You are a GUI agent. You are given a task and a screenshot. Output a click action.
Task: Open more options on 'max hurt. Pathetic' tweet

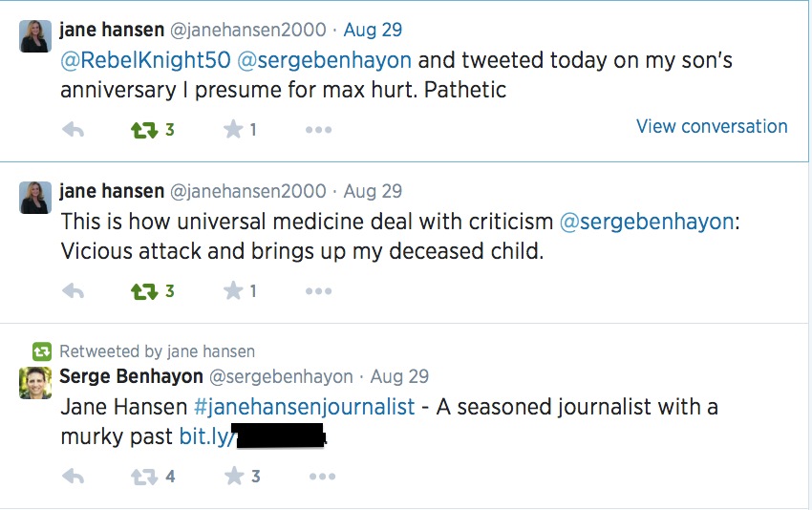(318, 130)
